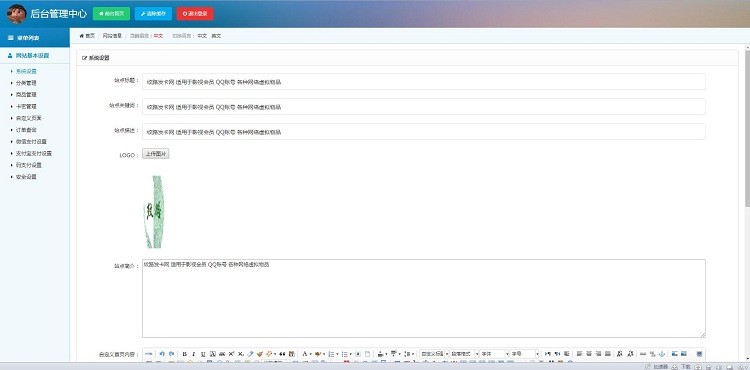This screenshot has height=370, width=750.
Task: Click the undo icon in editor toolbar
Action: [162, 354]
